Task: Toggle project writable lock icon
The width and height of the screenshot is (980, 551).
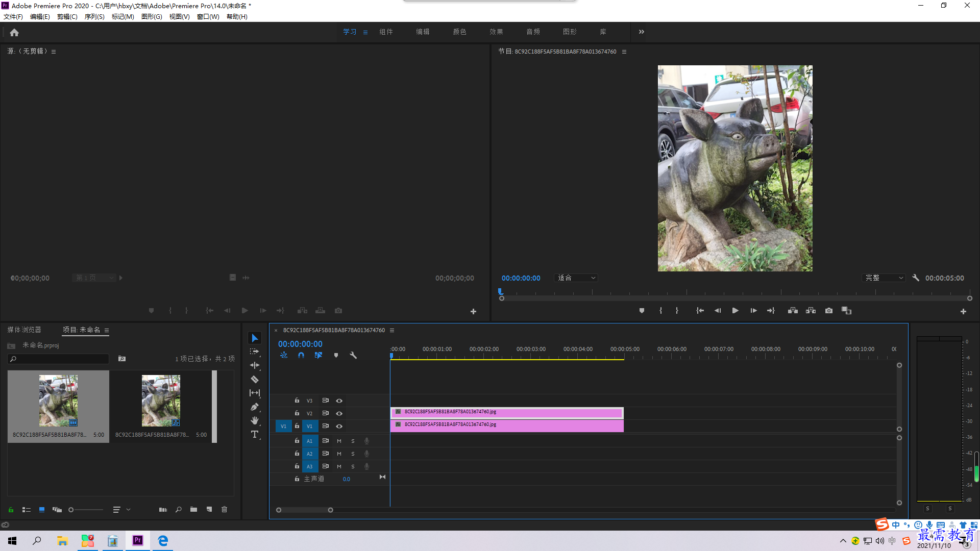Action: [x=11, y=509]
